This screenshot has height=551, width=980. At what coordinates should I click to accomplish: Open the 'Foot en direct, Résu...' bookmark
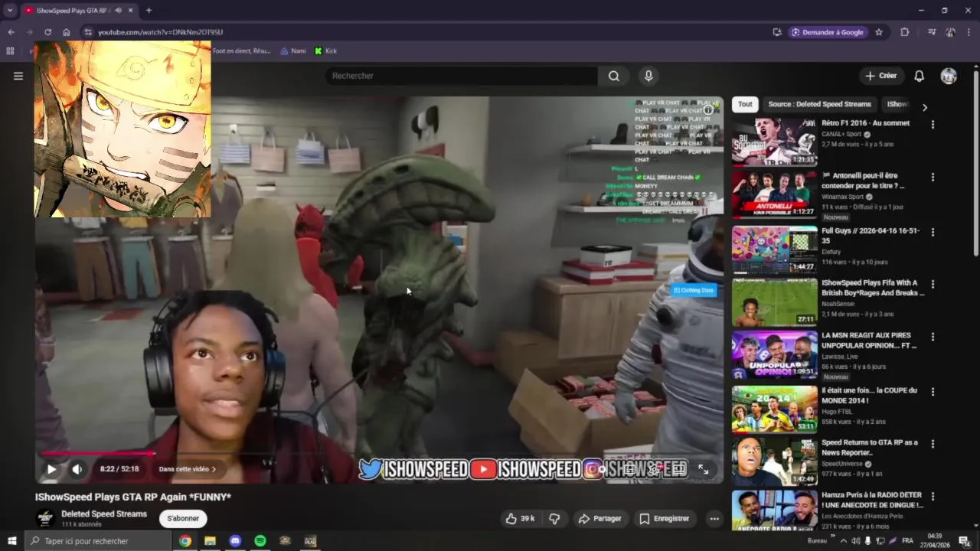click(241, 51)
